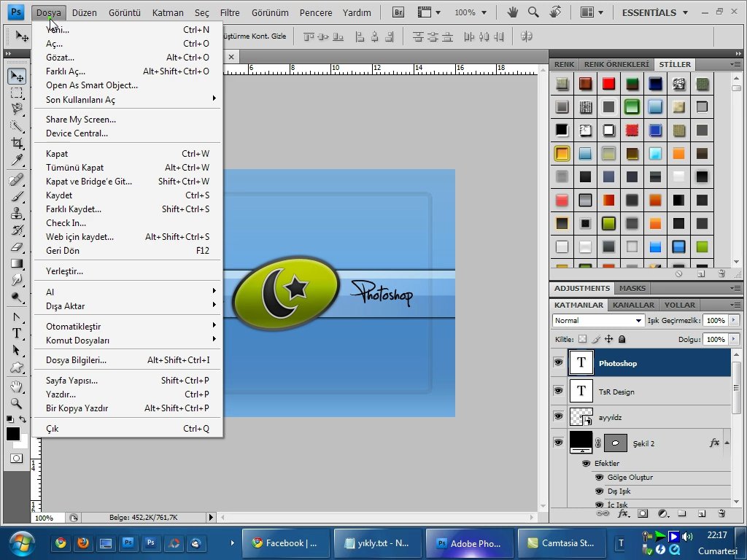This screenshot has height=560, width=747.
Task: Click the Auto-Align Layers icon
Action: [527, 36]
